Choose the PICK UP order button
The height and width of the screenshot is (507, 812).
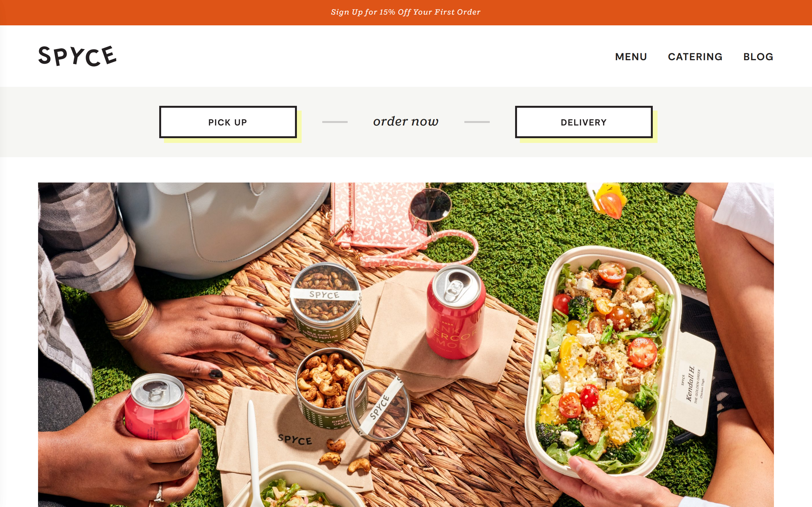tap(228, 122)
